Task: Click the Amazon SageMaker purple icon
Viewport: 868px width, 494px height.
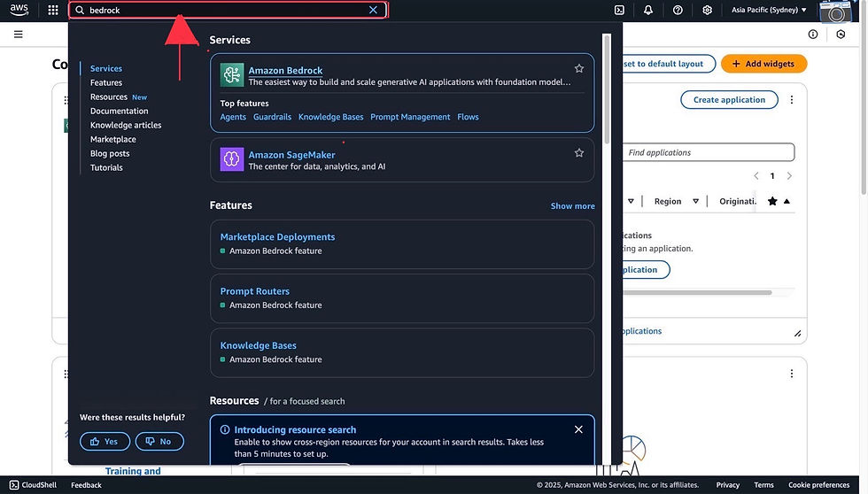Action: [231, 159]
